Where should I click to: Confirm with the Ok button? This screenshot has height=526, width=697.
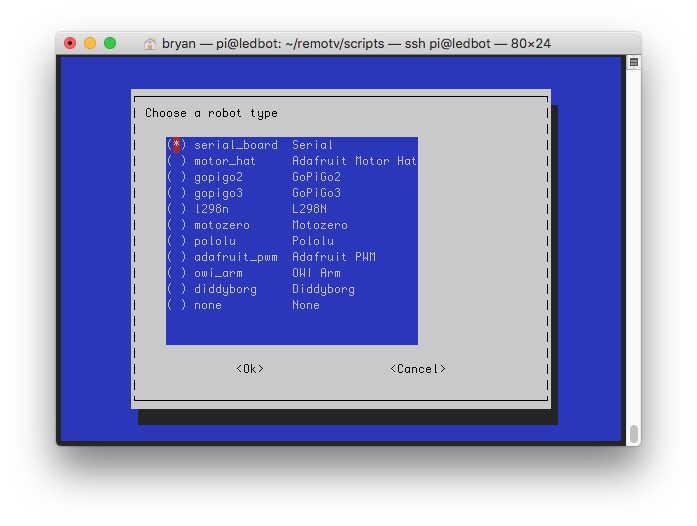pyautogui.click(x=250, y=369)
